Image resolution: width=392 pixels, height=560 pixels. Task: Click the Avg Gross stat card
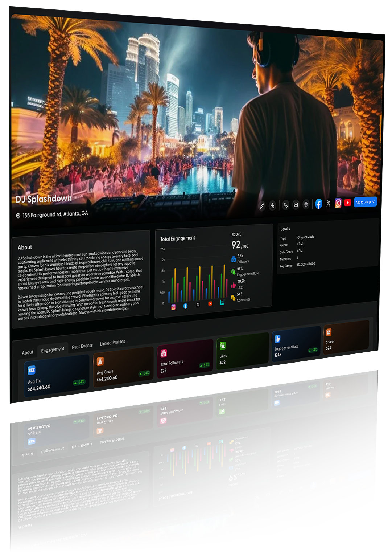(123, 368)
